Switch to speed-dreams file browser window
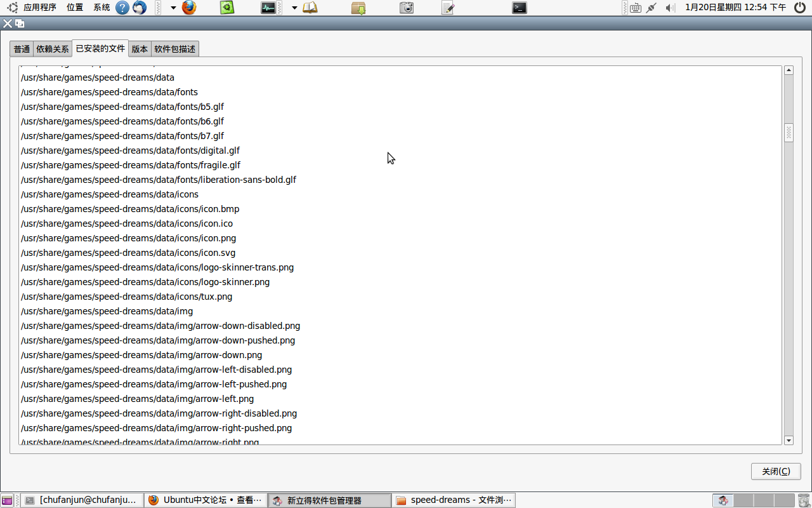812x508 pixels. (x=454, y=500)
